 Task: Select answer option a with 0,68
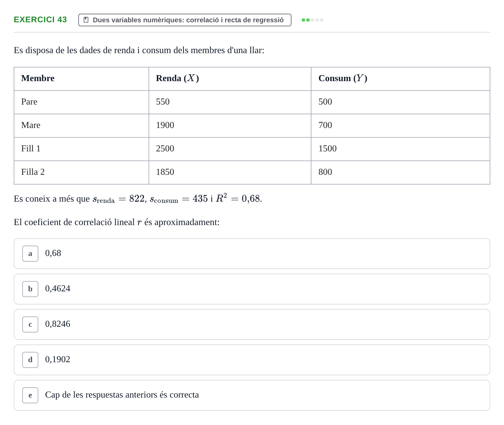pos(252,254)
